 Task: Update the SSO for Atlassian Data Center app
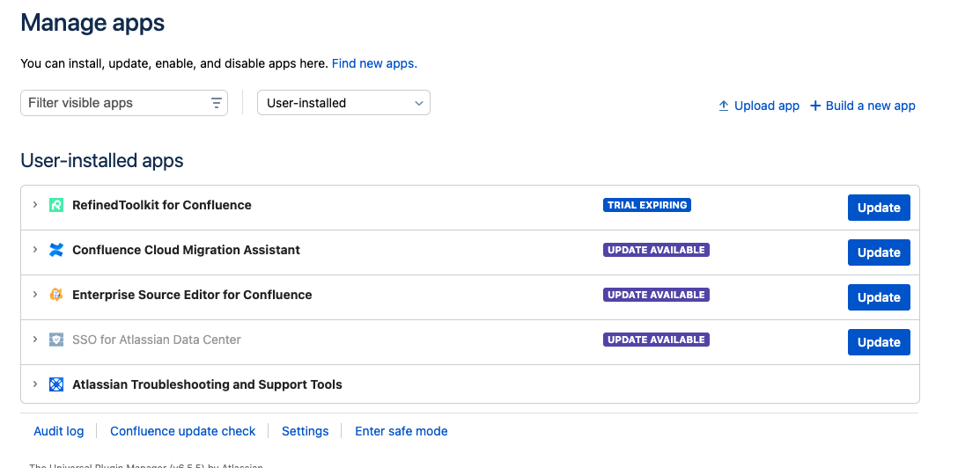(x=878, y=342)
